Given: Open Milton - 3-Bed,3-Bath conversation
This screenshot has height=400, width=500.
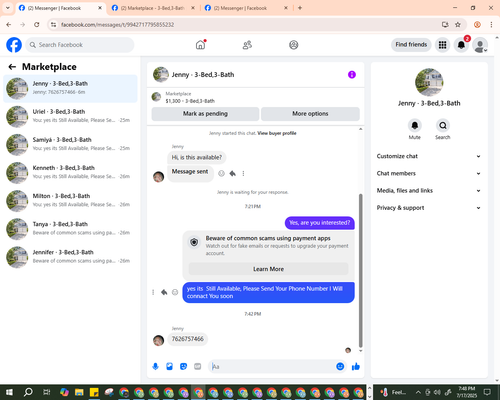Looking at the screenshot, I should (70, 201).
